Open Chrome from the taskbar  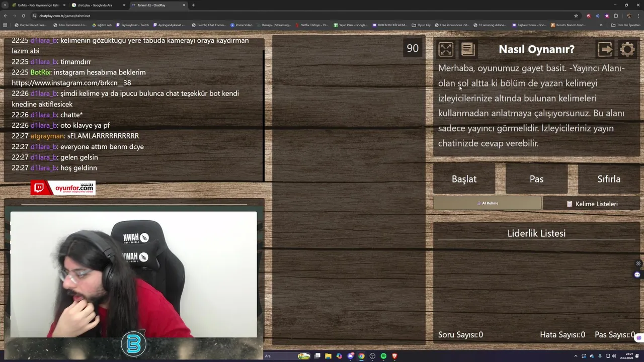click(x=361, y=356)
